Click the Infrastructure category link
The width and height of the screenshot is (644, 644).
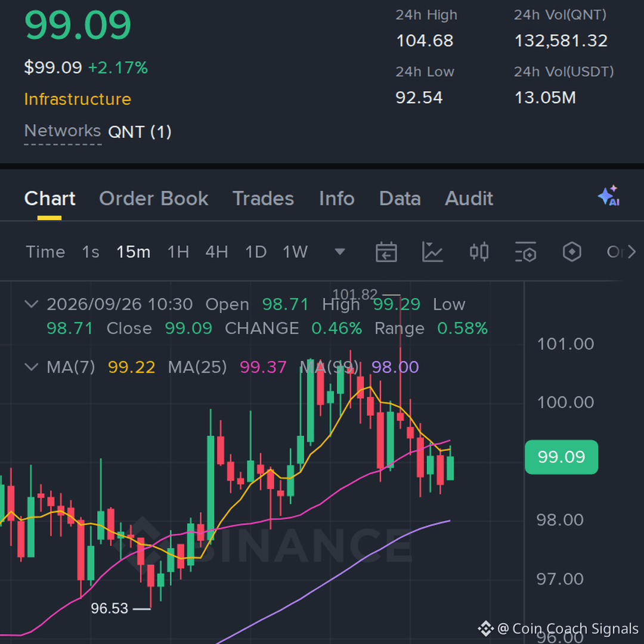pos(78,99)
